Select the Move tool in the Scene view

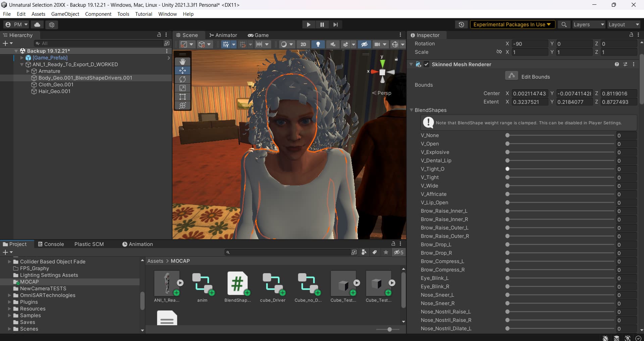click(183, 71)
